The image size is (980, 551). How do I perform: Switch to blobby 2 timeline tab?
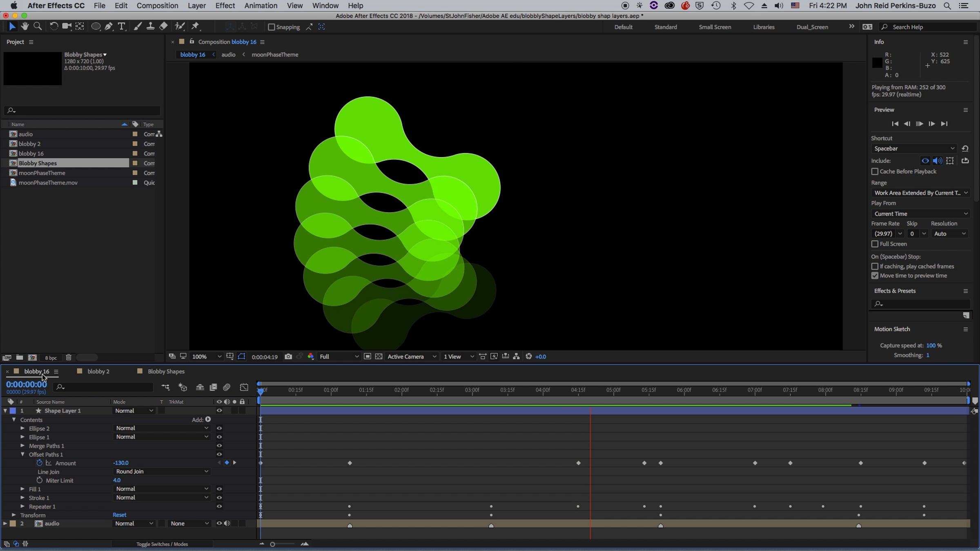98,371
